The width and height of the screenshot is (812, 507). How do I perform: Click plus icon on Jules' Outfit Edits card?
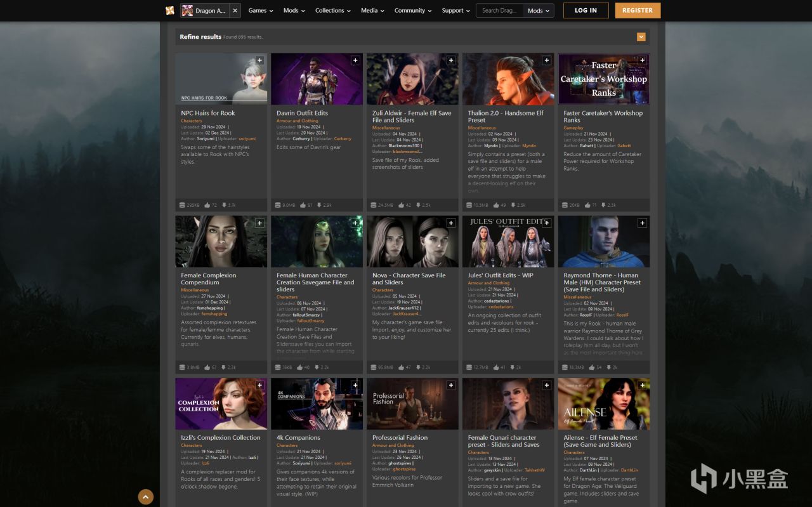(x=547, y=223)
